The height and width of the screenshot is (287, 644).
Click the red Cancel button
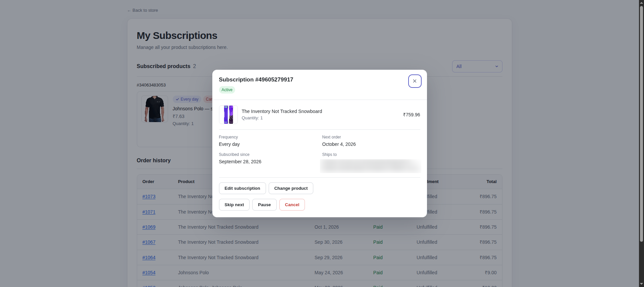(x=292, y=205)
